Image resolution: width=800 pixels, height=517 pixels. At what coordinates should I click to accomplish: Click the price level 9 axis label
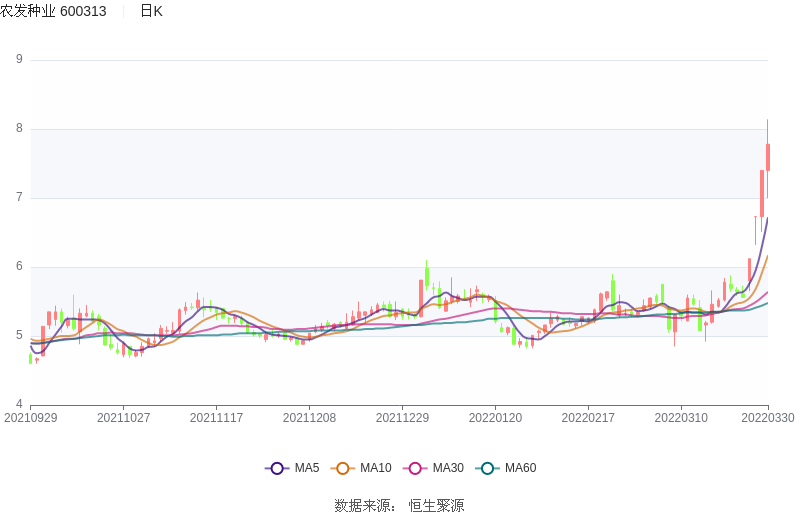click(x=19, y=59)
